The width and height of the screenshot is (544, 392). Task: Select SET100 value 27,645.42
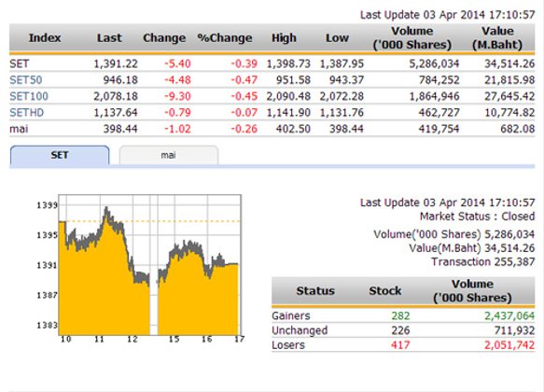point(509,96)
